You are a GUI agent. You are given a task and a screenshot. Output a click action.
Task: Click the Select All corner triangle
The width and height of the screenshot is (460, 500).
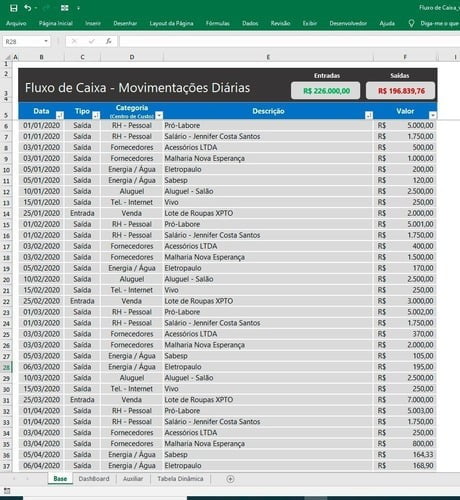[x=7, y=57]
